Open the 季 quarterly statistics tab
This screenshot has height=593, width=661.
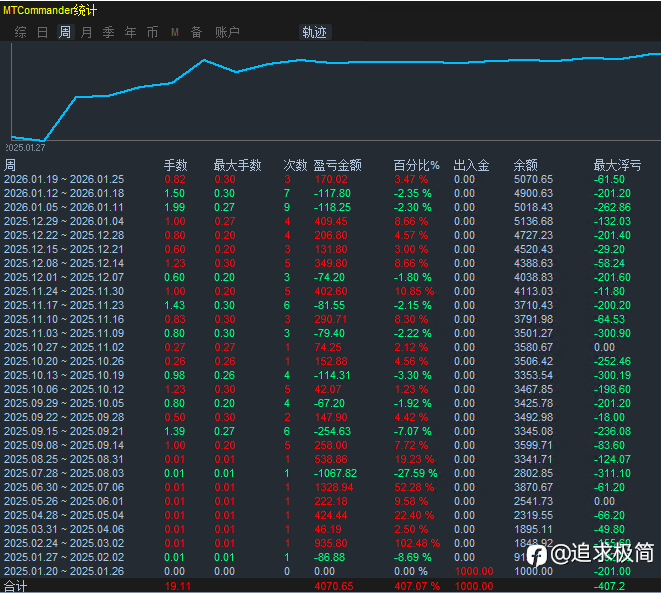tap(109, 32)
